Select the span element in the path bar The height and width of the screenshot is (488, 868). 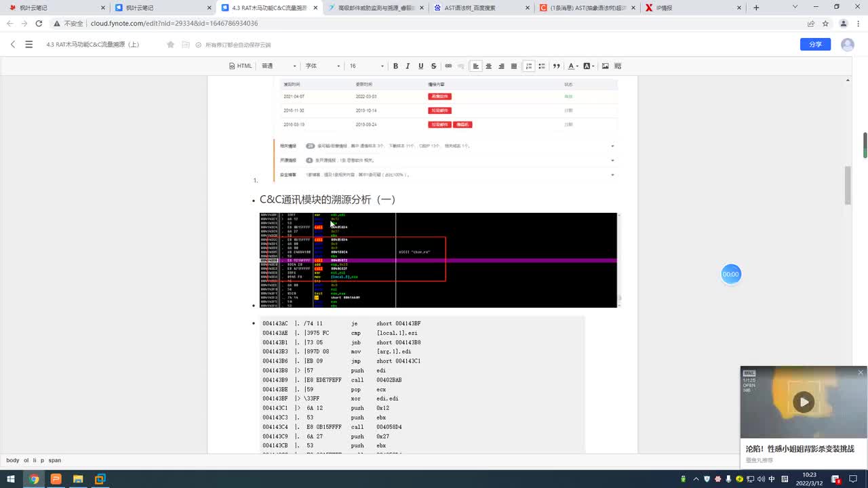(55, 460)
